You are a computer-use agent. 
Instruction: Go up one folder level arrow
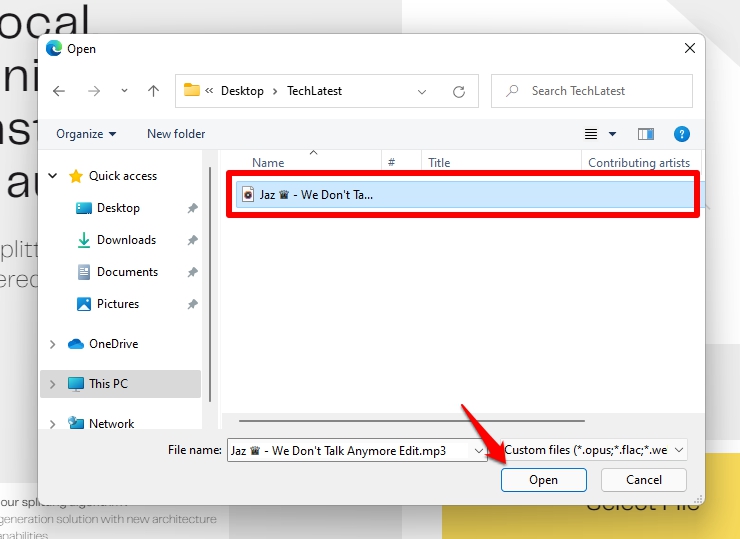(153, 91)
